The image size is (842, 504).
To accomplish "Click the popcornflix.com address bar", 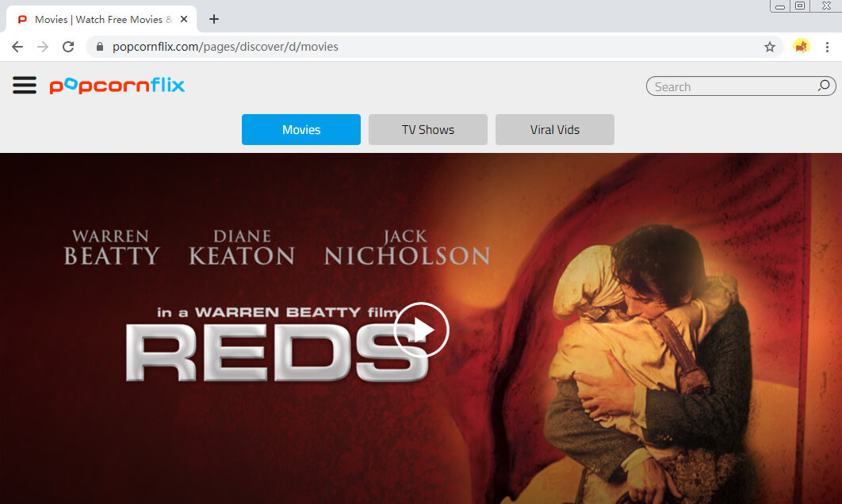I will click(435, 47).
